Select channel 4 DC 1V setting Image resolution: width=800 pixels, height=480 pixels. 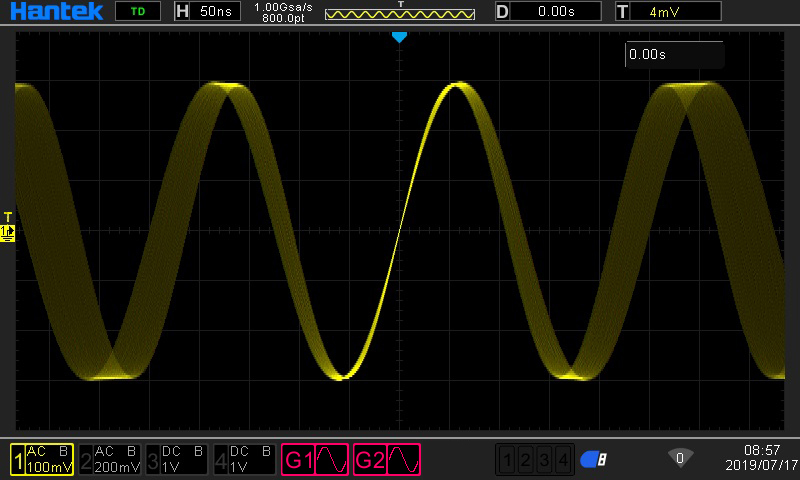(x=244, y=460)
